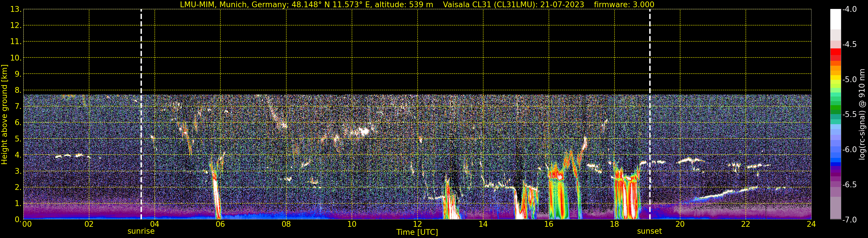Click the time axis tick '16'
868x238 pixels.
(549, 224)
